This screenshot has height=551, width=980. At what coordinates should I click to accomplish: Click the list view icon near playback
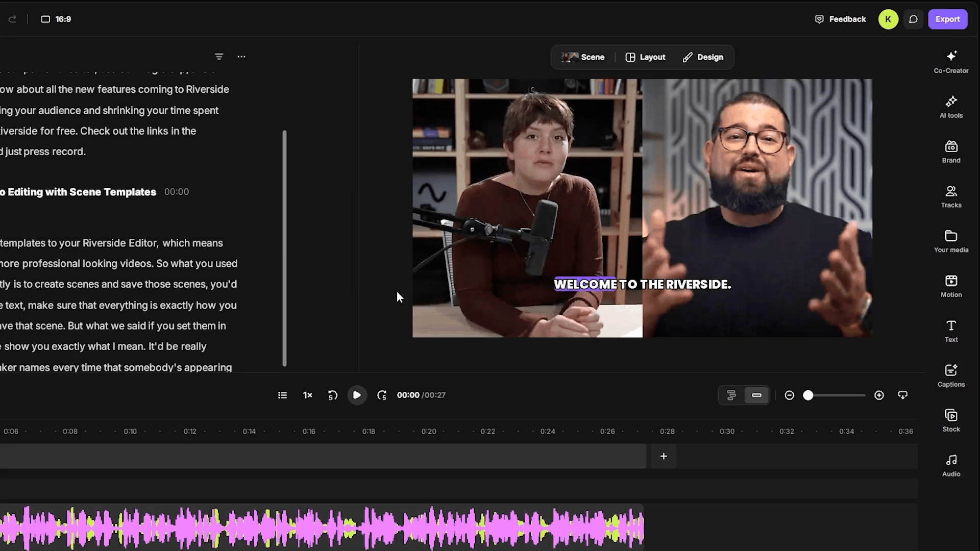282,395
